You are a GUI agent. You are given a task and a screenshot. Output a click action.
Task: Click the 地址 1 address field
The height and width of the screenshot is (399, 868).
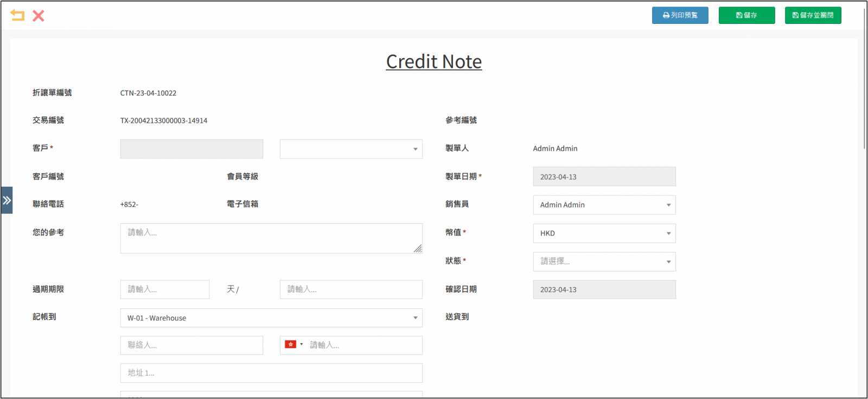click(x=271, y=373)
